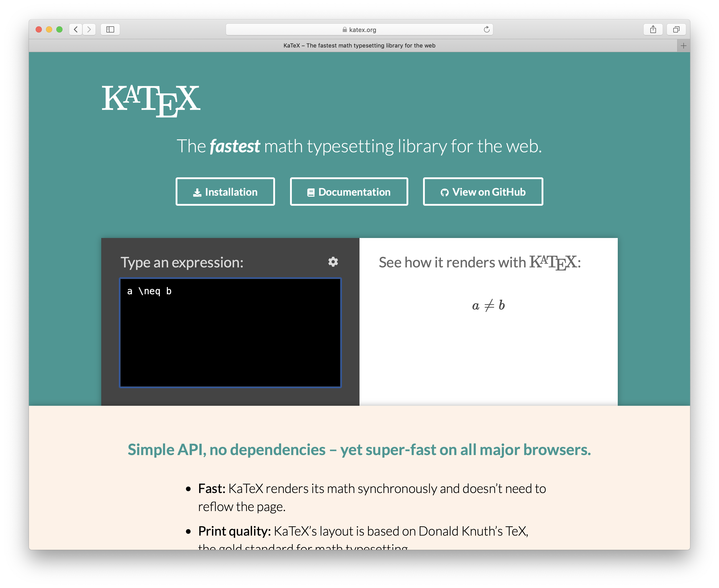This screenshot has width=719, height=588.
Task: Reload the page with refresh icon
Action: 486,29
